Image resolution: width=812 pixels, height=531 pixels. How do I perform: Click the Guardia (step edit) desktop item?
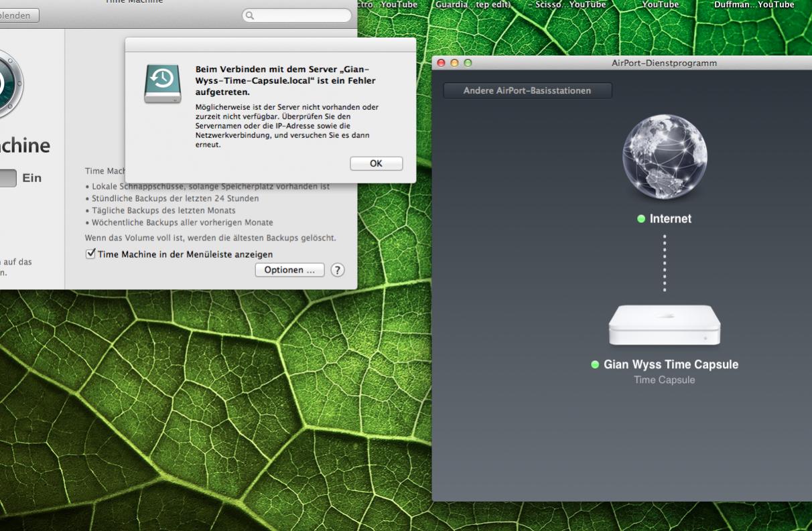tap(472, 5)
